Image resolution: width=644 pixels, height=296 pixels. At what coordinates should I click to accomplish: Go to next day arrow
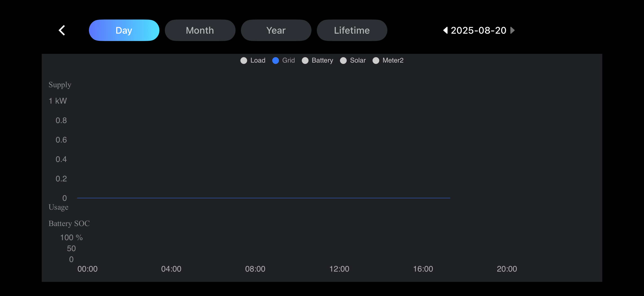coord(512,30)
